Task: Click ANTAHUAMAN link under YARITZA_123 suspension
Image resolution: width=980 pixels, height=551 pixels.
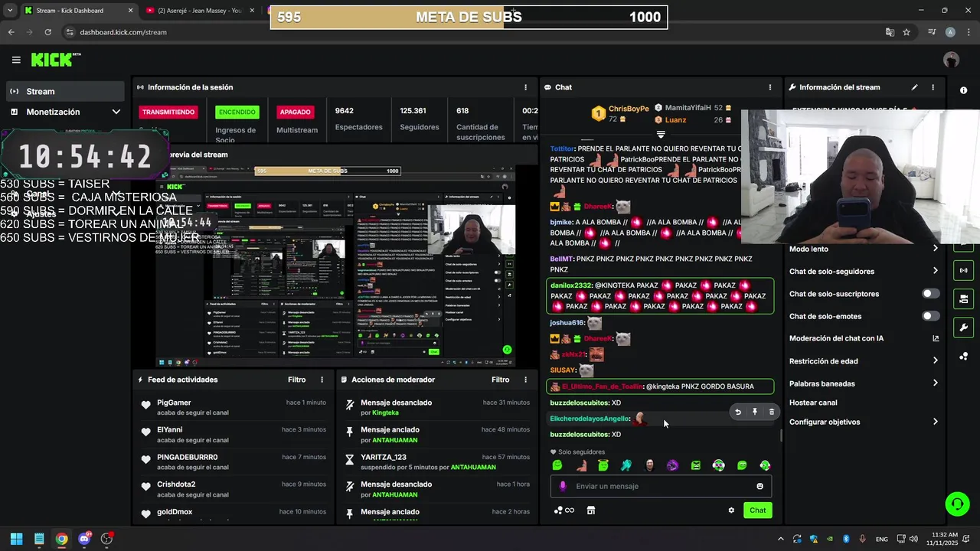Action: click(x=473, y=468)
